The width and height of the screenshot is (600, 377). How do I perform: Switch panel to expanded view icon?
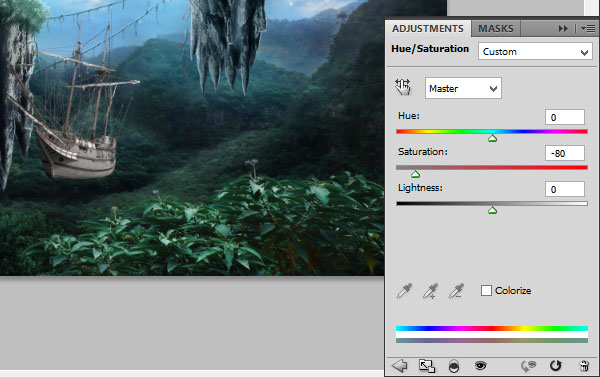pyautogui.click(x=427, y=366)
